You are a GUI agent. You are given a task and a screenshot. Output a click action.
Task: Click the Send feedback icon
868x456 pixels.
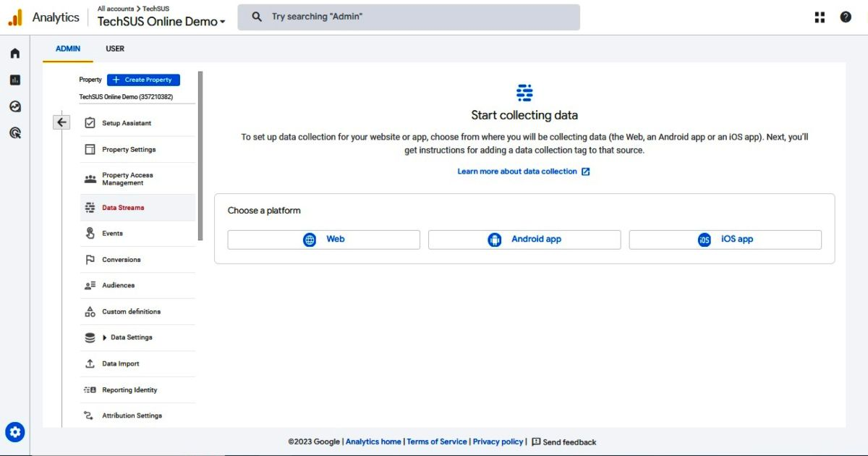[536, 442]
